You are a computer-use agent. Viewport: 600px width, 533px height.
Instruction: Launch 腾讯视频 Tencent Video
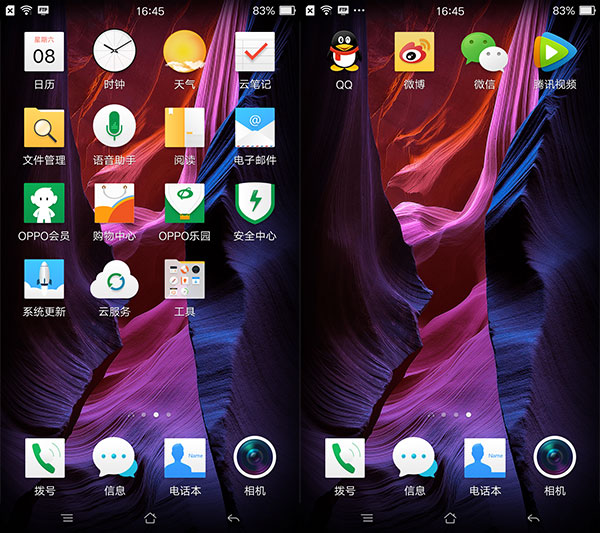pos(555,52)
